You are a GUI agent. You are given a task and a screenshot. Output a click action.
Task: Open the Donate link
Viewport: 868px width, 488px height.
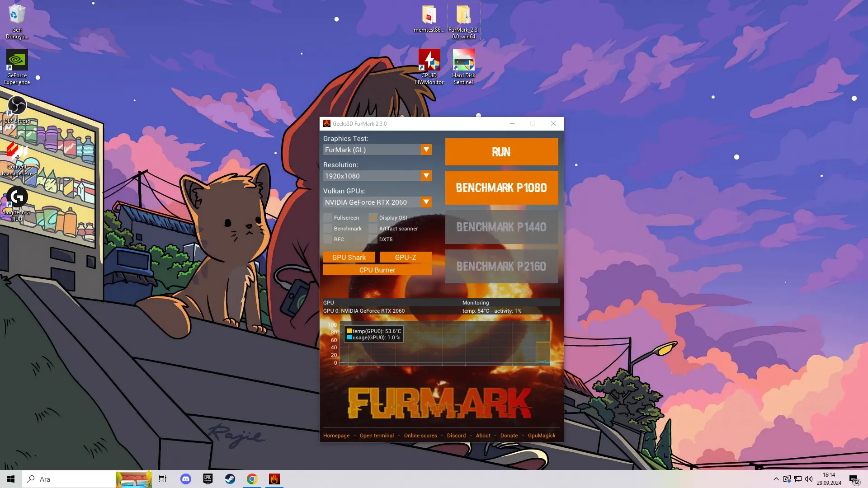click(x=509, y=436)
